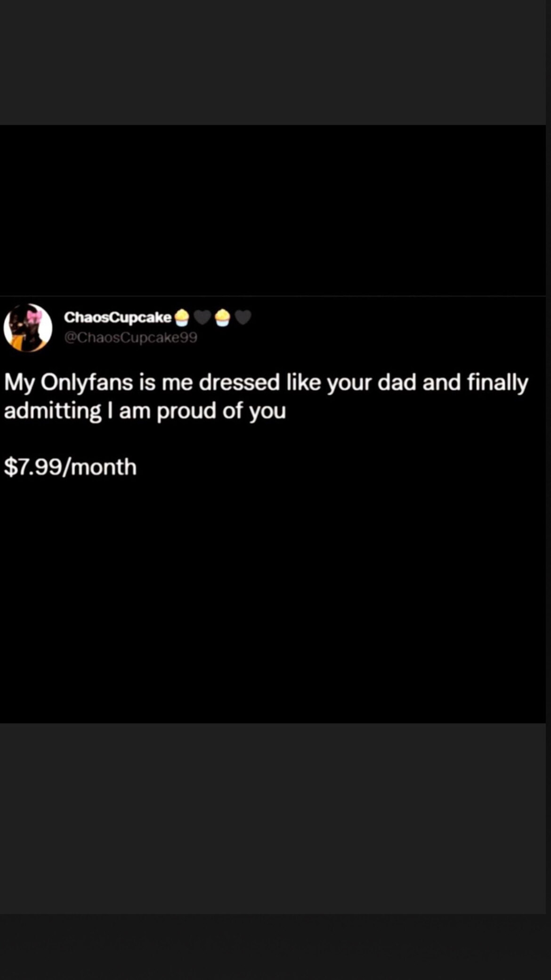Open the @ChaosCupcake99 handle
This screenshot has width=551, height=980.
[x=130, y=337]
